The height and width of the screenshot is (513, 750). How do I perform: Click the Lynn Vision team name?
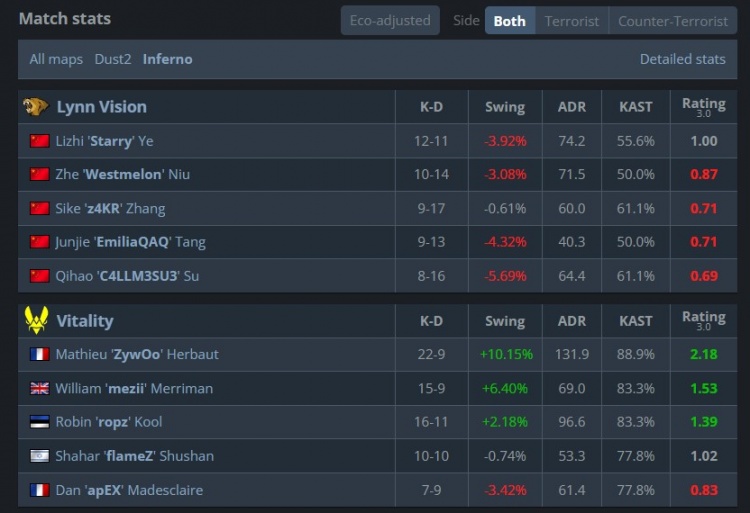point(101,107)
